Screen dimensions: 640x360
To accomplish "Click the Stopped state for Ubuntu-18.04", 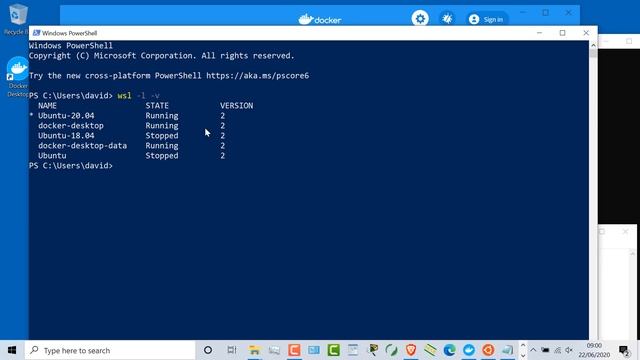I will pos(162,136).
